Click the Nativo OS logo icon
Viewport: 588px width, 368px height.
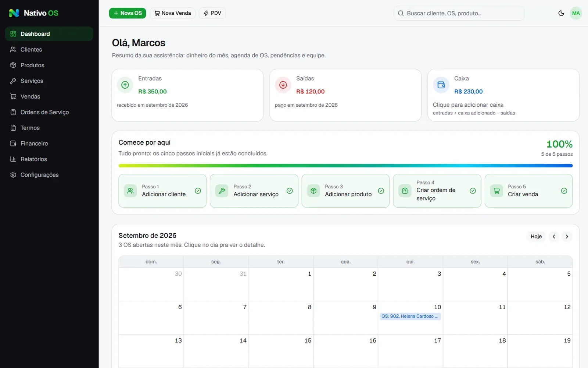(14, 13)
